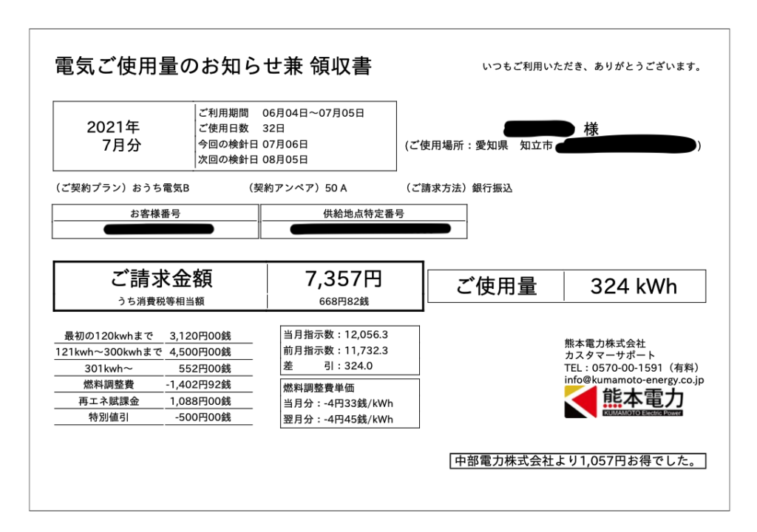Select the 翌月分:-4円45銭/kWh rate

click(338, 420)
